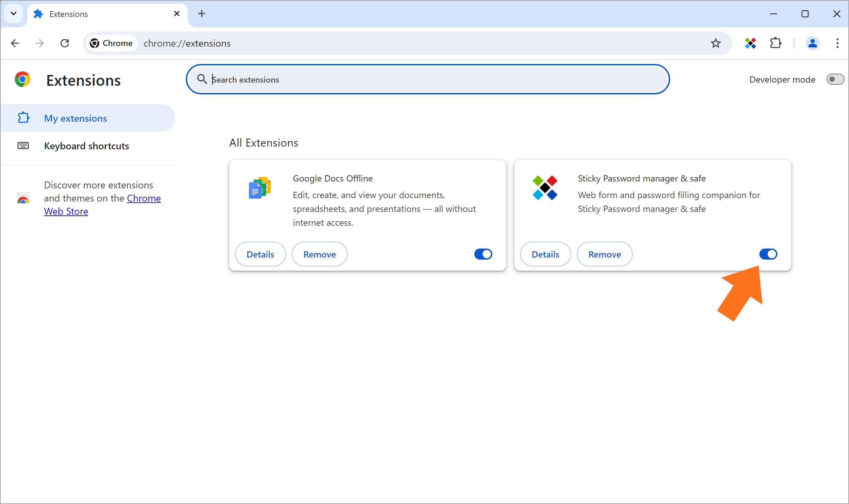Click the Sticky Password extension card icon
This screenshot has height=504, width=849.
tap(545, 187)
